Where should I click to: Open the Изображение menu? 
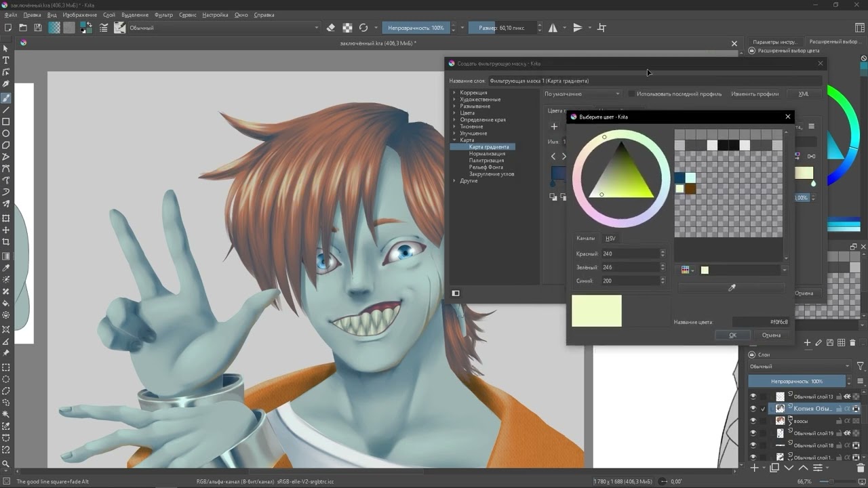79,15
